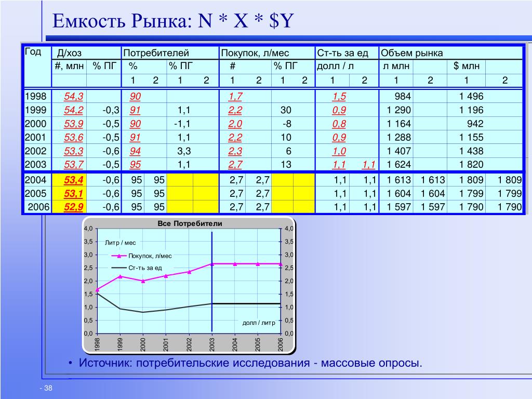This screenshot has width=532, height=399.
Task: Select the market volume cell 1 624
Action: [399, 165]
